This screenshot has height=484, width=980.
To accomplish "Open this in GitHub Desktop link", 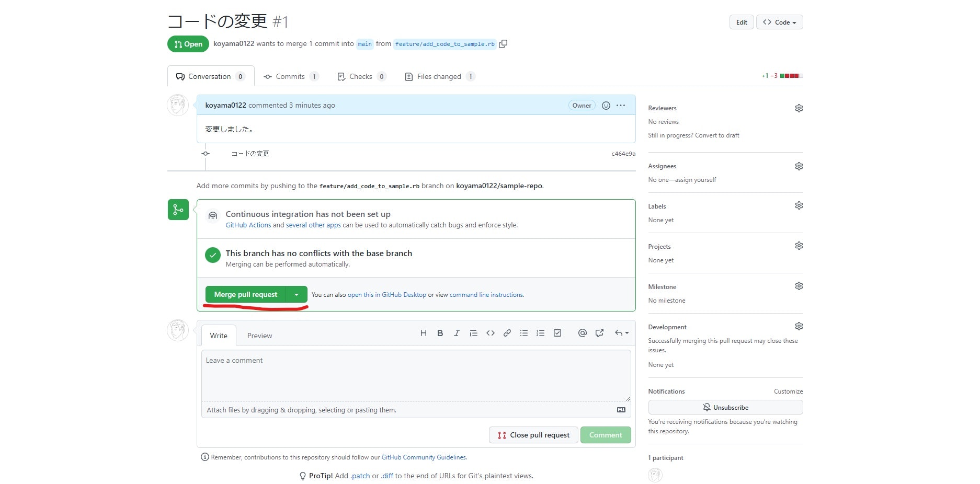I will pos(387,295).
